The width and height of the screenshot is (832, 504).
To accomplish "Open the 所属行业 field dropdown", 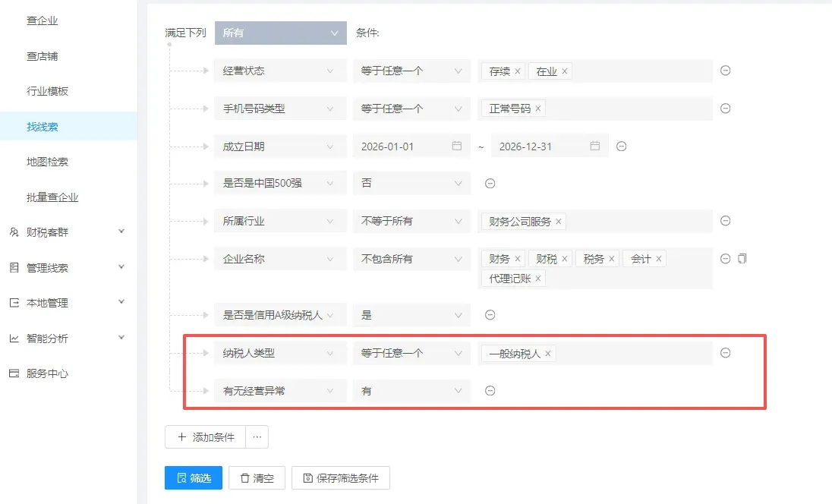I will [x=280, y=221].
